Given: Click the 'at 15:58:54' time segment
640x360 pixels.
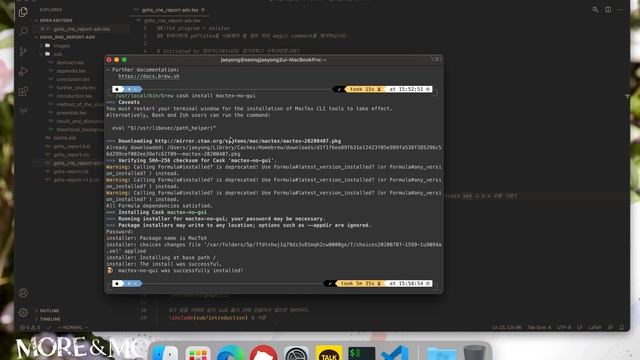Looking at the screenshot, I should pyautogui.click(x=409, y=283).
